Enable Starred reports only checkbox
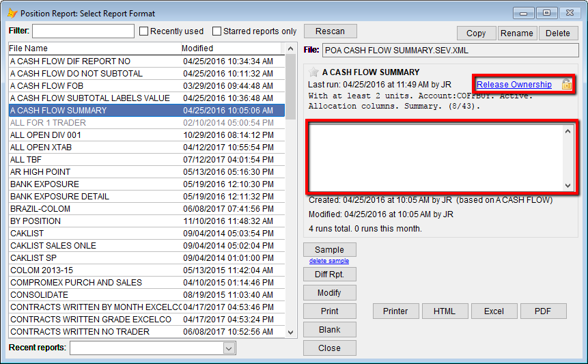 [x=216, y=31]
